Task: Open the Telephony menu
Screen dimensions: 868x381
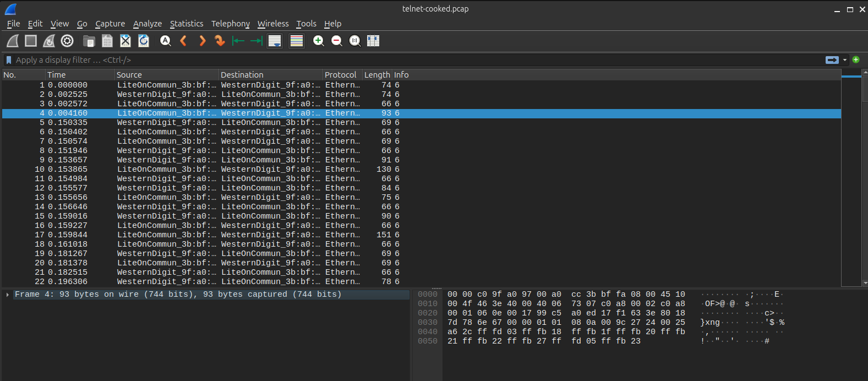Action: coord(230,24)
